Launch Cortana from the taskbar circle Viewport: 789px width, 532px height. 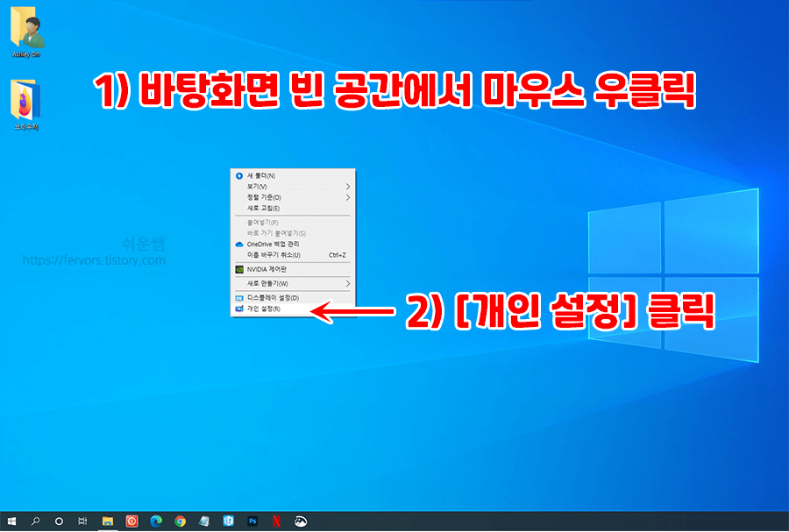click(x=59, y=521)
